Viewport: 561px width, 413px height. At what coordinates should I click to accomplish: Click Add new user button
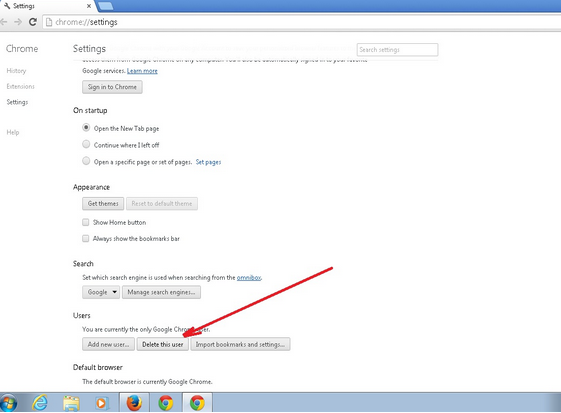108,344
